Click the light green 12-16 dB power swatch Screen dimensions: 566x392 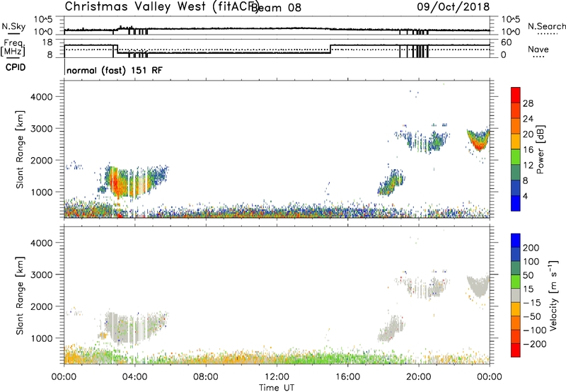[x=516, y=156]
